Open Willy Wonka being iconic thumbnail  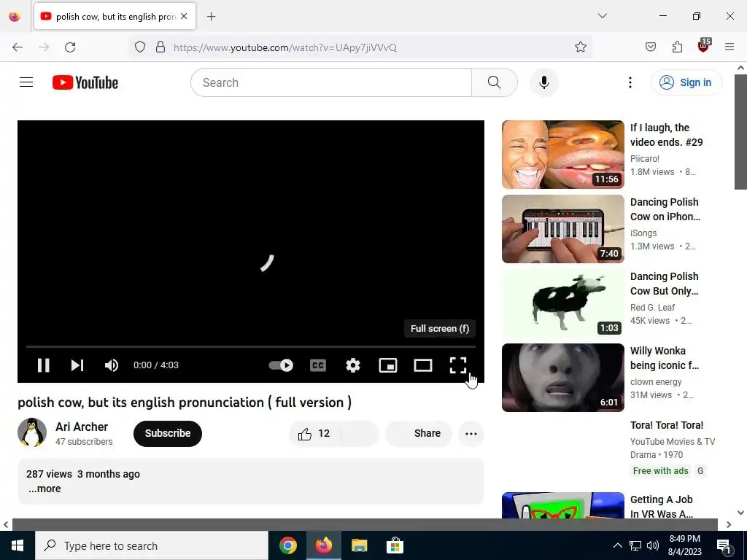click(562, 377)
